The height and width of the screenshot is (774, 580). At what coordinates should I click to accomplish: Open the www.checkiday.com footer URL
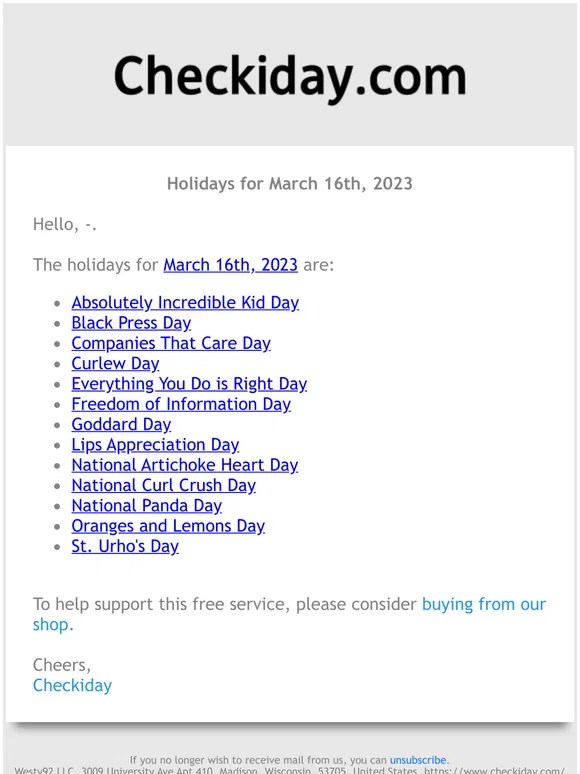pos(495,770)
